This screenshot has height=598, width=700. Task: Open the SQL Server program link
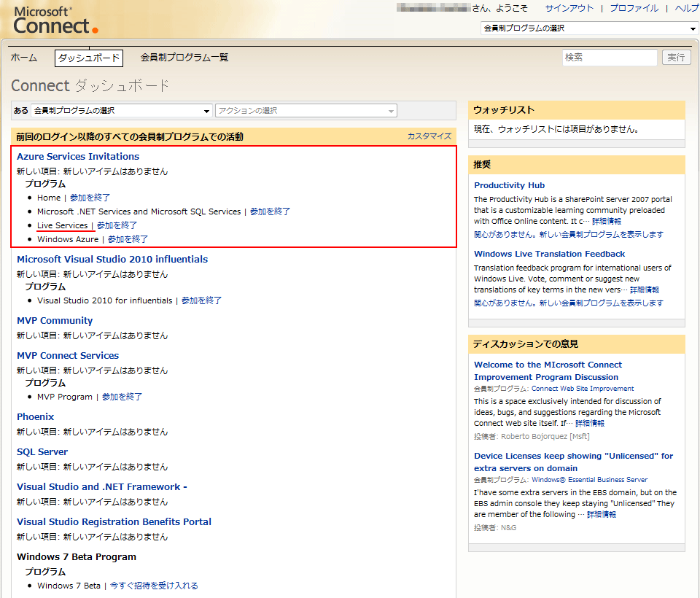[42, 451]
